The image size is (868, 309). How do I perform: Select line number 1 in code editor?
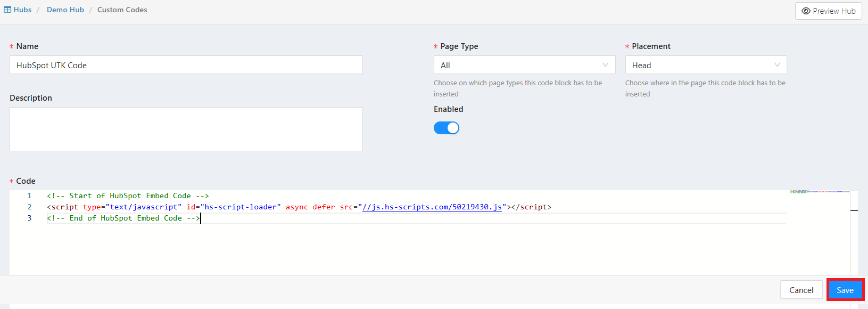[x=29, y=196]
